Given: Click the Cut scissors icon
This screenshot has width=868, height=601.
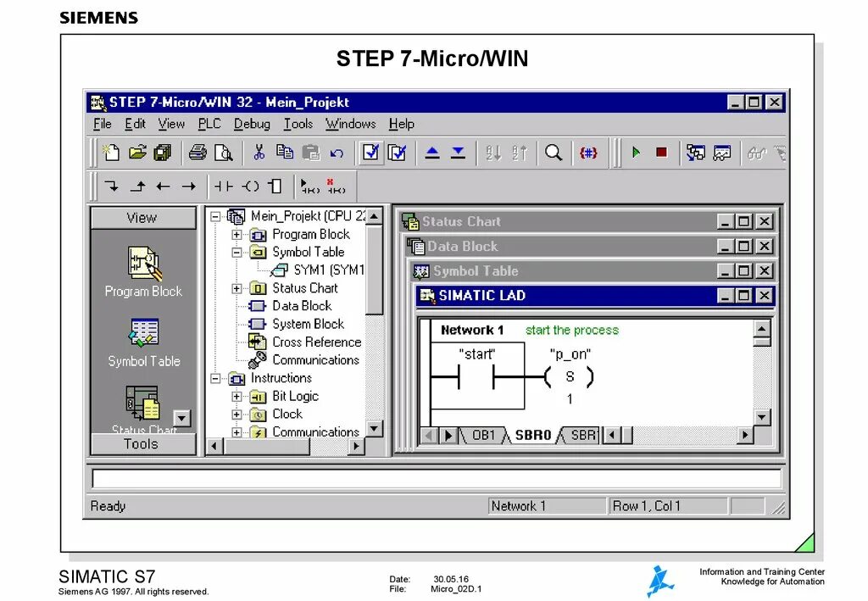Looking at the screenshot, I should coord(259,153).
